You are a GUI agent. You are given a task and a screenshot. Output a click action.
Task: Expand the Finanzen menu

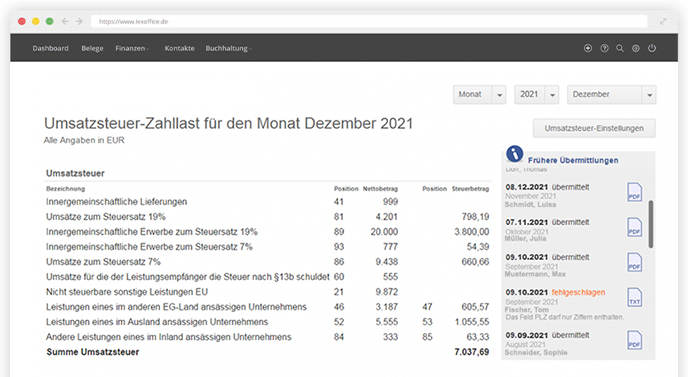coord(132,48)
